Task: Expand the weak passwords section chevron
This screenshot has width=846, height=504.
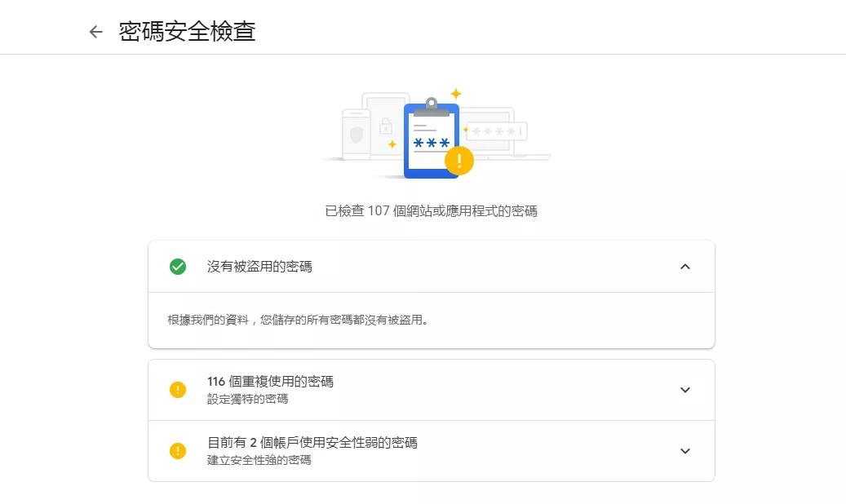Action: 685,451
